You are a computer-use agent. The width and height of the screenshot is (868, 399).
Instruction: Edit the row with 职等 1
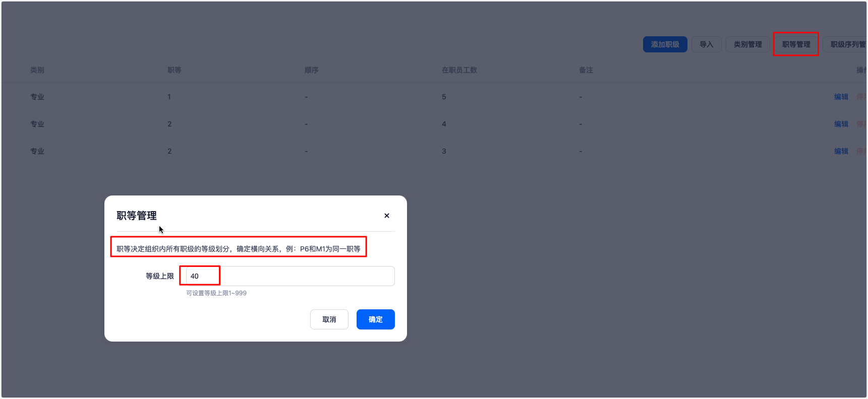coord(841,97)
